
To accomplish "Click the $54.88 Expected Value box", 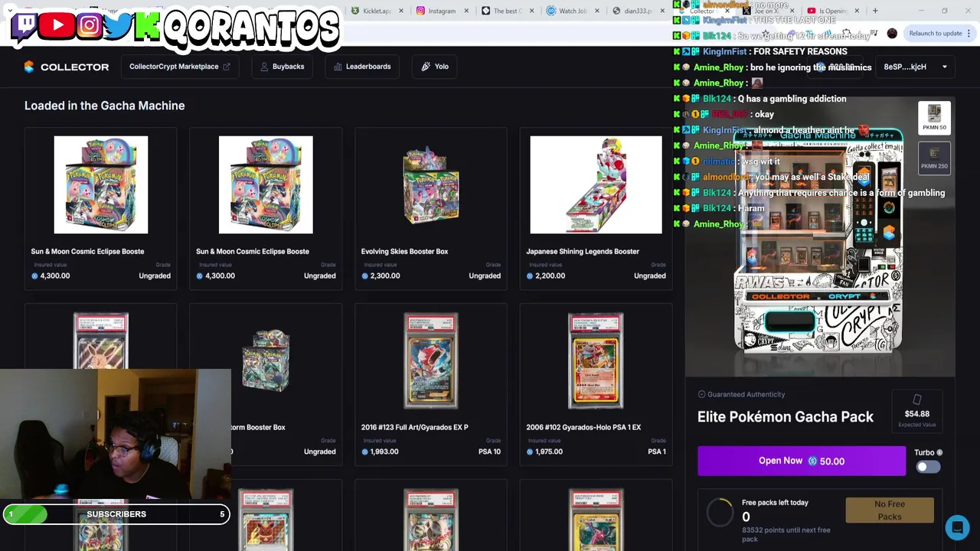I will (x=916, y=412).
